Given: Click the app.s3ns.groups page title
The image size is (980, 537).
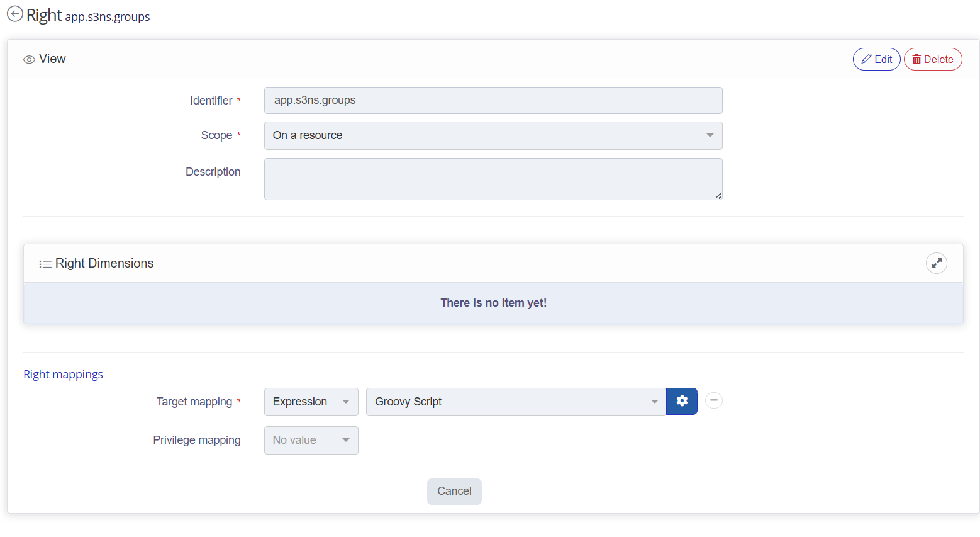Looking at the screenshot, I should [108, 17].
